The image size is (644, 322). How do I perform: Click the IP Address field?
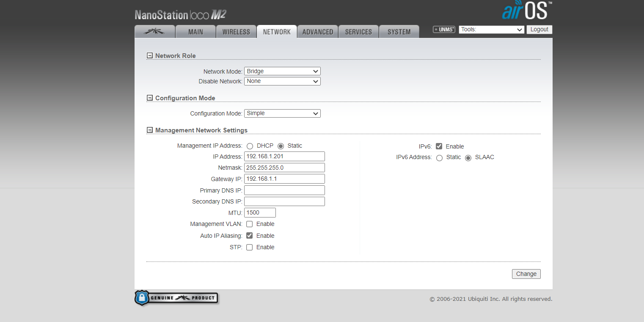coord(284,156)
